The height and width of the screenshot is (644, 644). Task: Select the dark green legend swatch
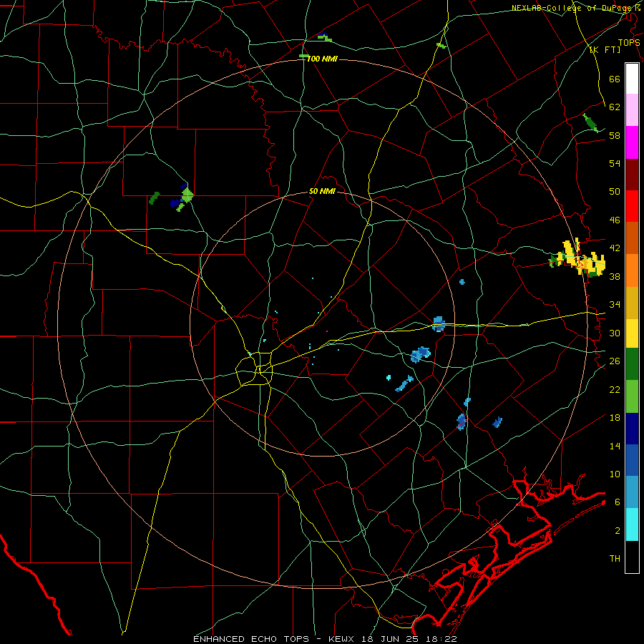632,364
